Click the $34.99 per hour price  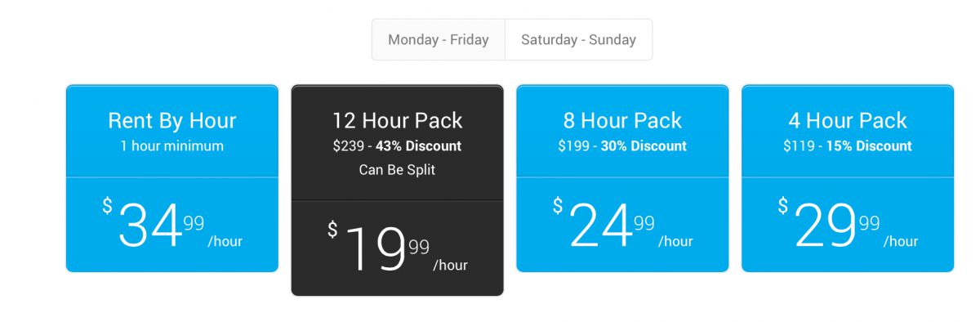pyautogui.click(x=172, y=224)
